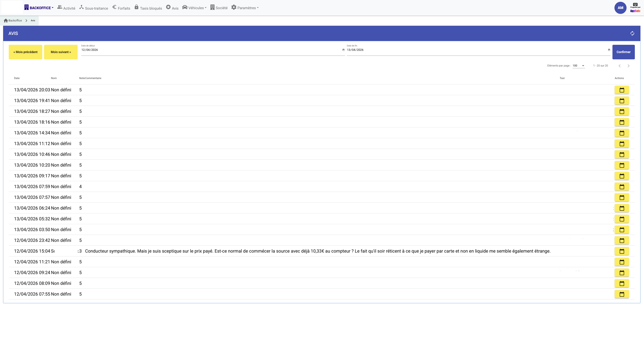Click the home icon in breadcrumb
Image resolution: width=644 pixels, height=348 pixels.
pos(6,21)
